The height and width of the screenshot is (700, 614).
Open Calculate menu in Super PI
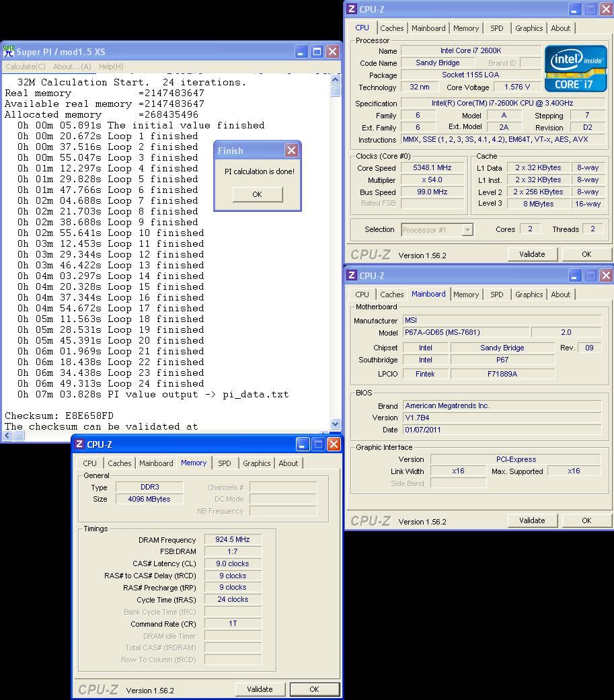coord(26,67)
